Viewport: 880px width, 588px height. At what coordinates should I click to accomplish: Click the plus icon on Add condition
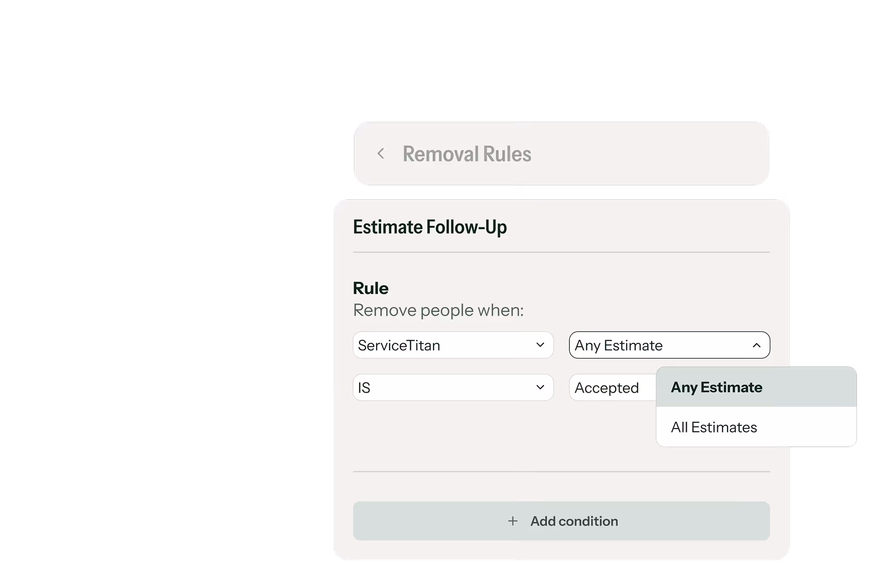(x=512, y=521)
